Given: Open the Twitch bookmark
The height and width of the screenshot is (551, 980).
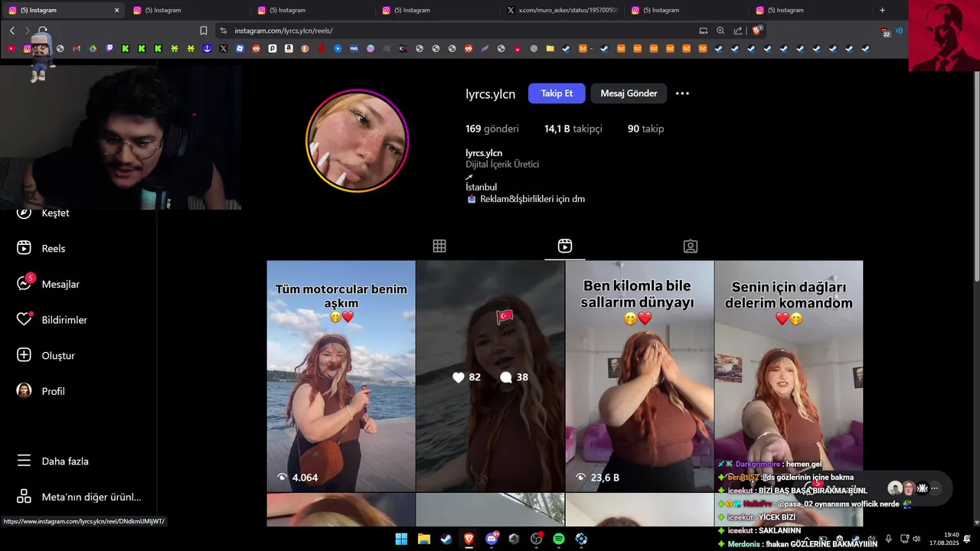Looking at the screenshot, I should pyautogui.click(x=109, y=48).
